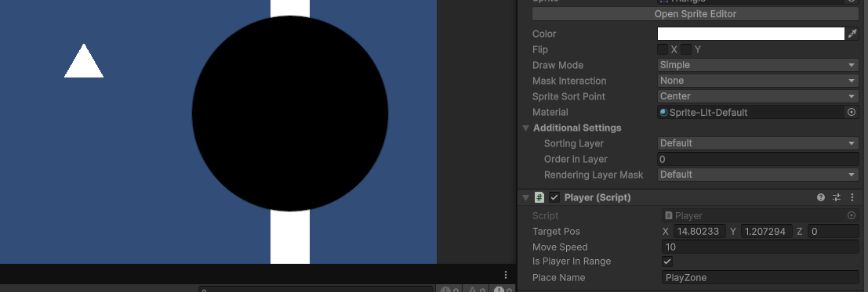Open the Mask Interaction dropdown
Viewport: 868px width, 292px height.
click(x=758, y=81)
